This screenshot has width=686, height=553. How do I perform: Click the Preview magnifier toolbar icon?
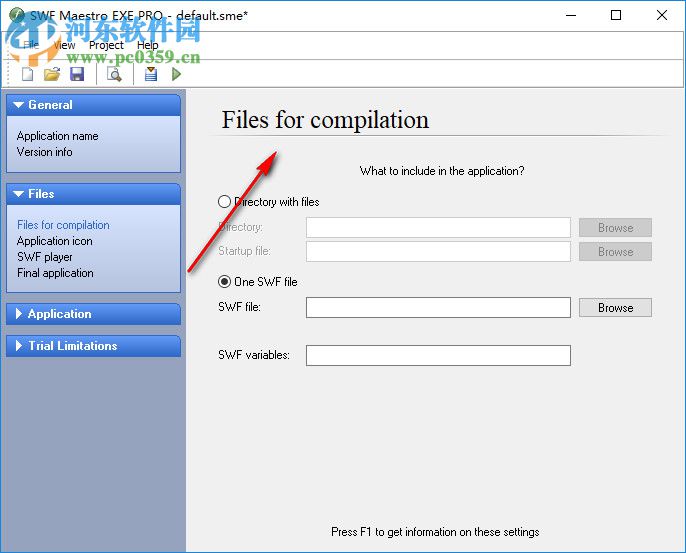[114, 74]
